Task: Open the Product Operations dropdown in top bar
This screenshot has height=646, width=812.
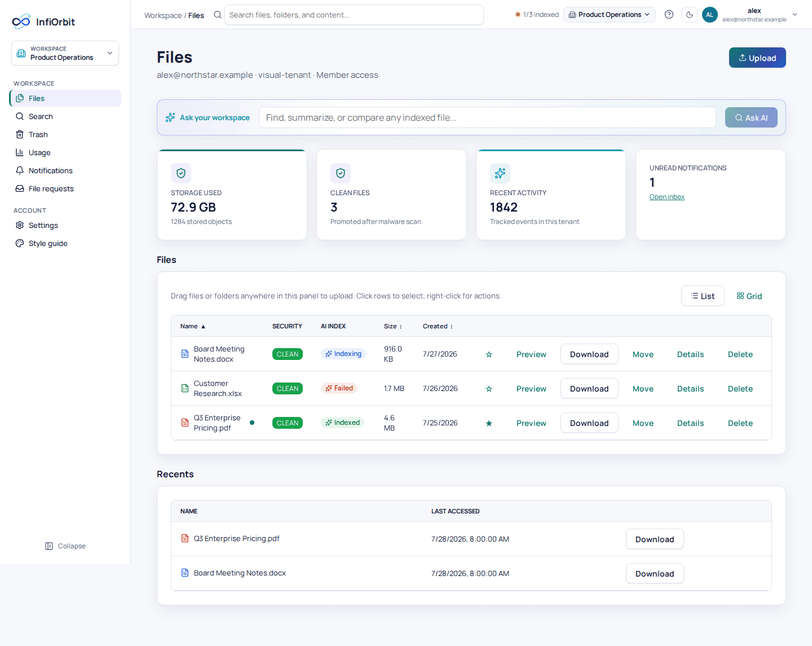Action: (x=610, y=15)
